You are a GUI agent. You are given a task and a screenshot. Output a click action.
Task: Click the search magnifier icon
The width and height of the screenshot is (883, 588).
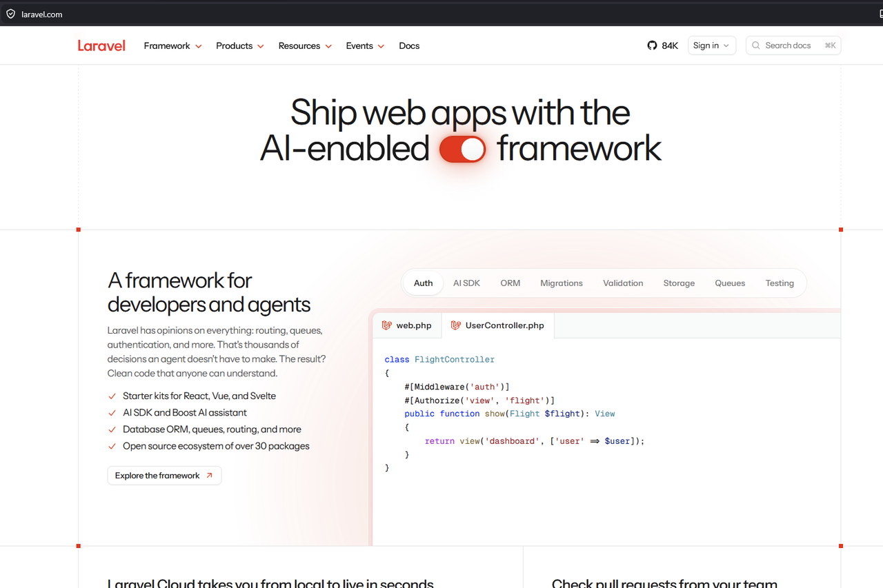pos(756,45)
